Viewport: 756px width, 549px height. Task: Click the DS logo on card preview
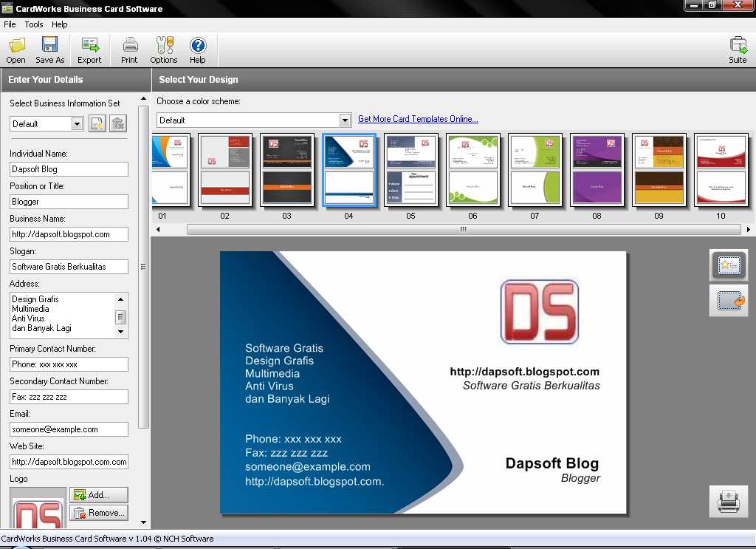click(539, 312)
